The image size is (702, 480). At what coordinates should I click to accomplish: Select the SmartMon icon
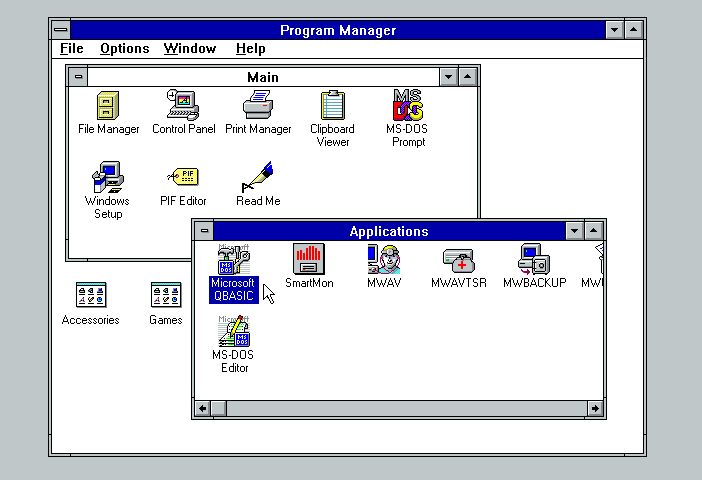[x=309, y=259]
